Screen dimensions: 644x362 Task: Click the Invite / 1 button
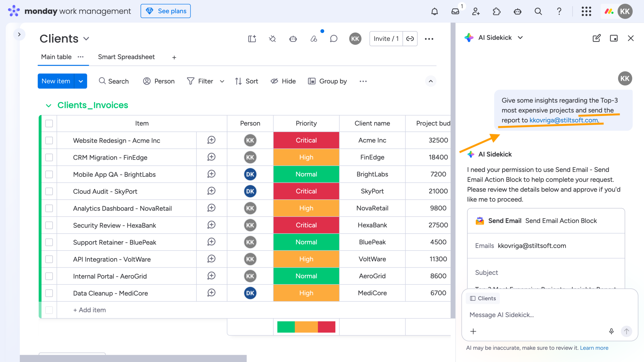pos(386,39)
